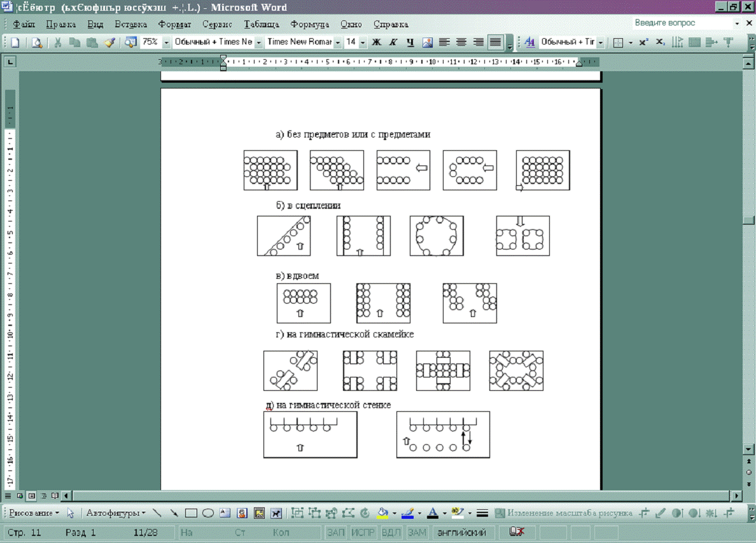Viewport: 756px width, 543px height.
Task: Click the Superscript x² icon
Action: (643, 43)
